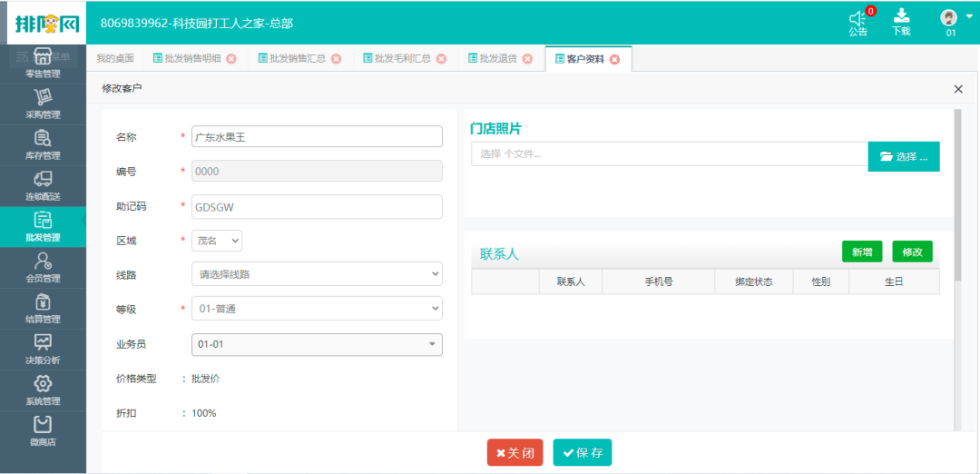This screenshot has height=474, width=980.
Task: Expand the 等级 dropdown showing 01-普通
Action: click(x=317, y=309)
